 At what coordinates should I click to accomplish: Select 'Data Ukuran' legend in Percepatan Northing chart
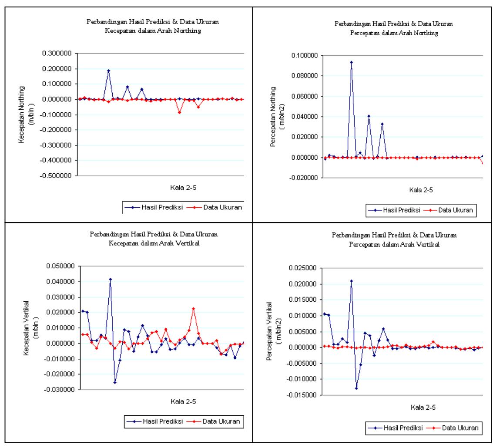(448, 210)
